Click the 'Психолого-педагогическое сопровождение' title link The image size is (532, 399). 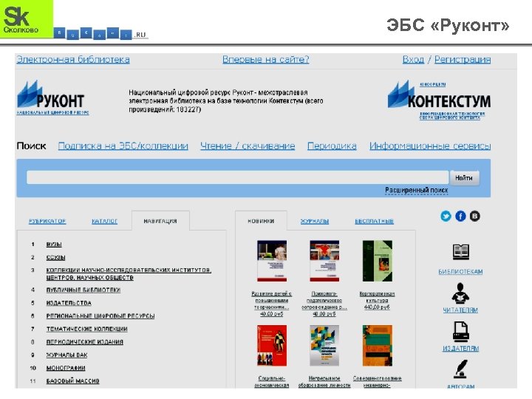324,300
